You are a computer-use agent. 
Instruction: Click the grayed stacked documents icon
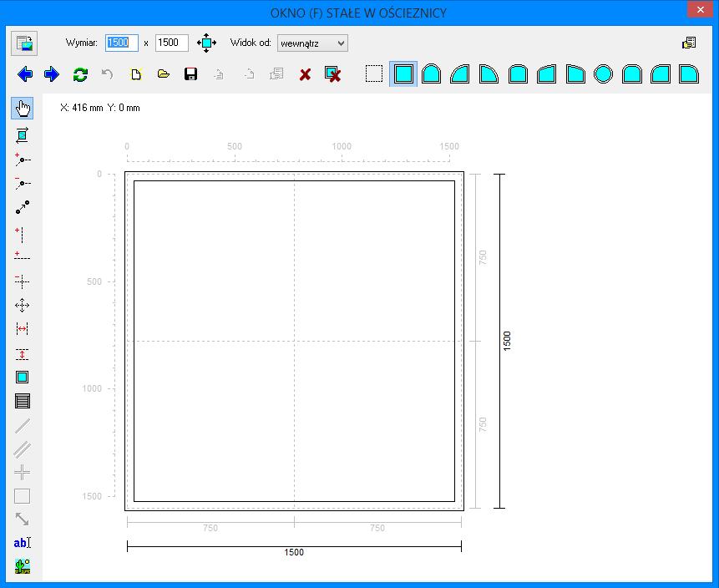276,73
